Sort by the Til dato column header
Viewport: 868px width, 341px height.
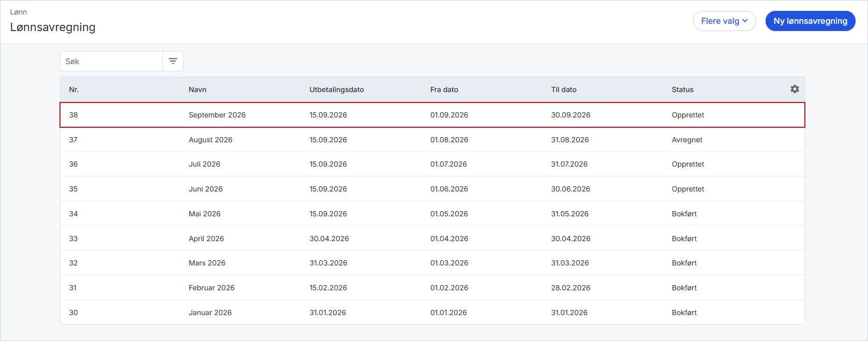click(564, 90)
